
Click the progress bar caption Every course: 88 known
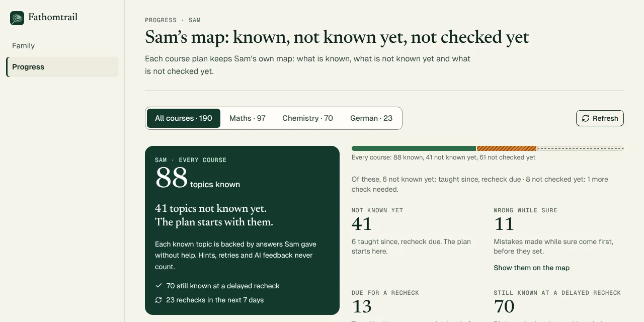(x=443, y=157)
